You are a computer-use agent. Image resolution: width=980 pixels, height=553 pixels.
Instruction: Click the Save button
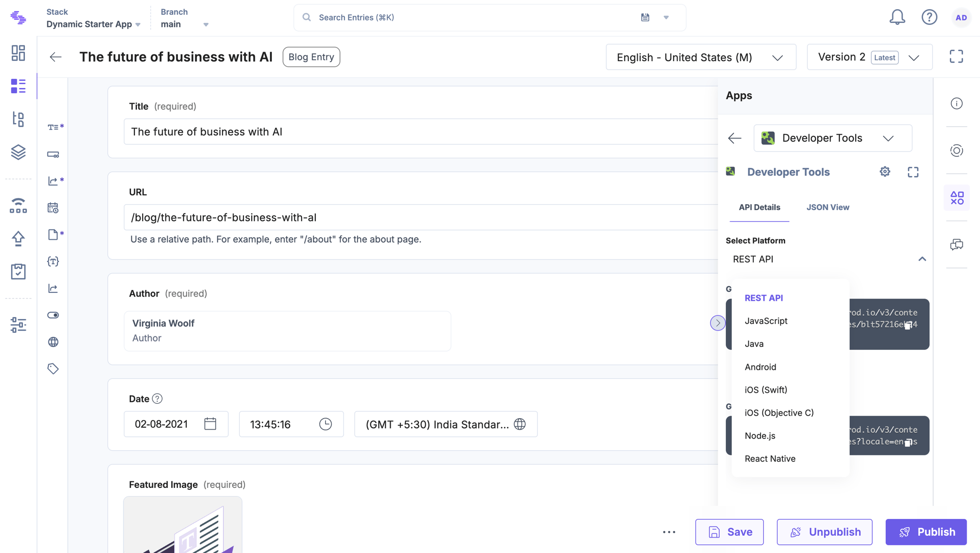729,532
